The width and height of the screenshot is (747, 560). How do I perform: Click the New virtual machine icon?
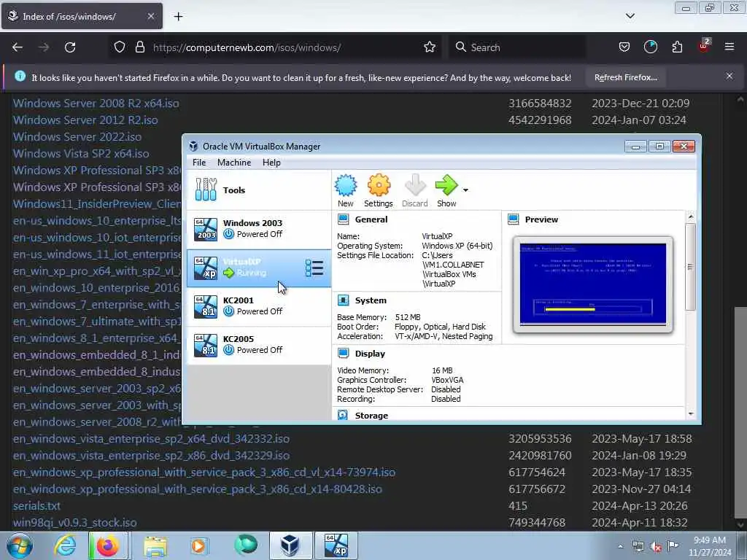pos(345,185)
